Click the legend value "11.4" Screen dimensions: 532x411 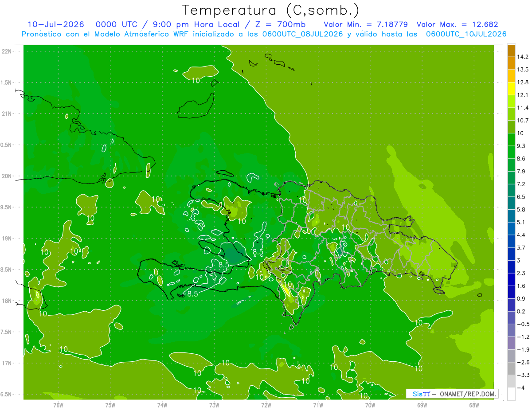click(523, 108)
